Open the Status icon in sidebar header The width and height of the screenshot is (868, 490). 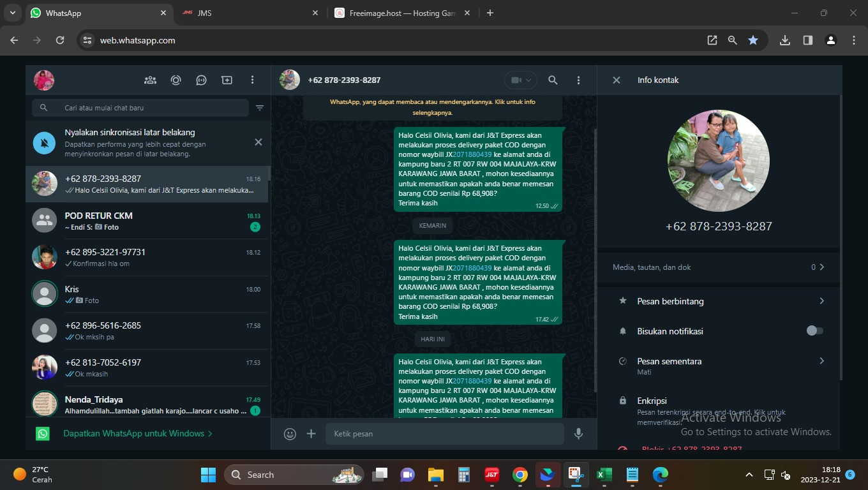(x=176, y=80)
